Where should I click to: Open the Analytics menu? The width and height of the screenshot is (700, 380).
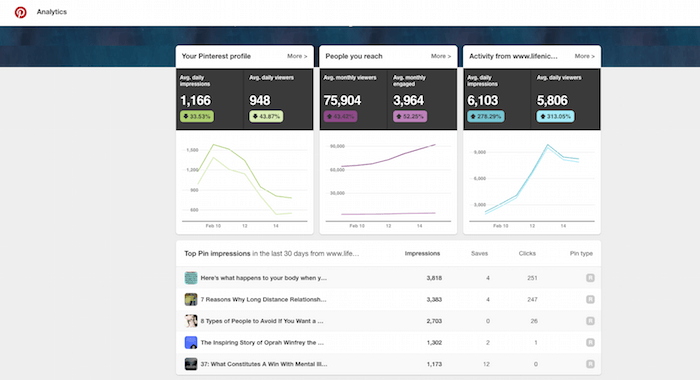point(52,12)
